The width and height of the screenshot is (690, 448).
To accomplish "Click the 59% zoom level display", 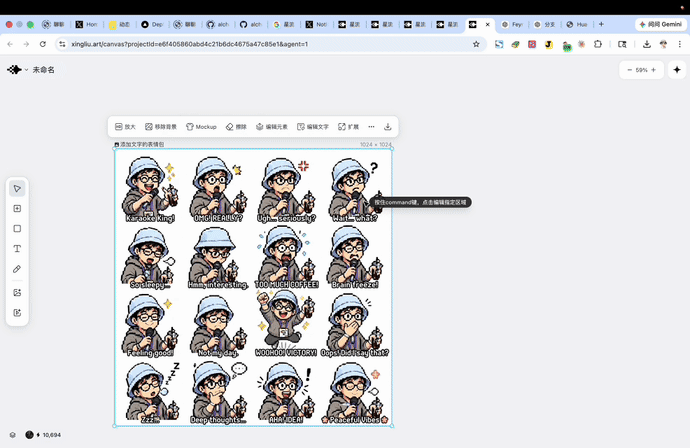I will point(641,70).
